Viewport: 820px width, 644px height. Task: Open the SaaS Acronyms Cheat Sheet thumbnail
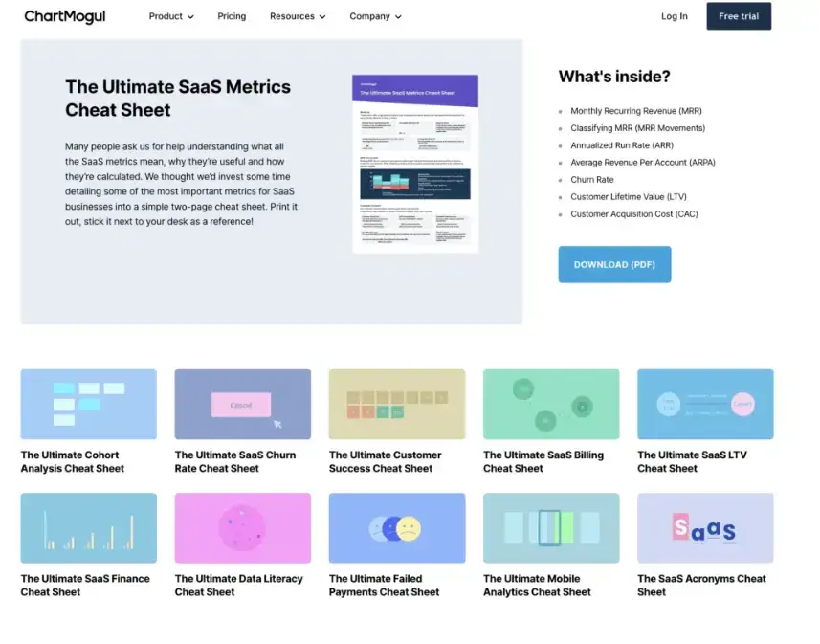pyautogui.click(x=704, y=527)
